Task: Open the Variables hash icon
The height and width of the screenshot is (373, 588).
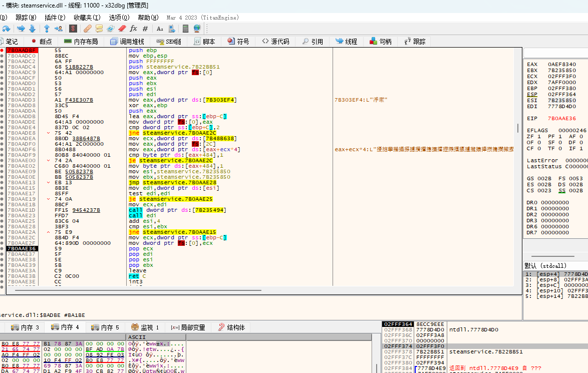Action: pyautogui.click(x=145, y=29)
